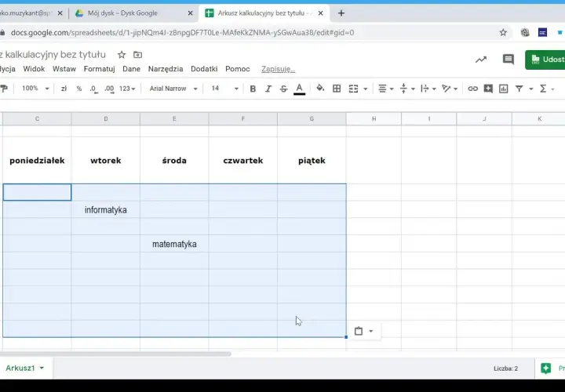Click the address bar URL
The height and width of the screenshot is (392, 565).
[182, 33]
